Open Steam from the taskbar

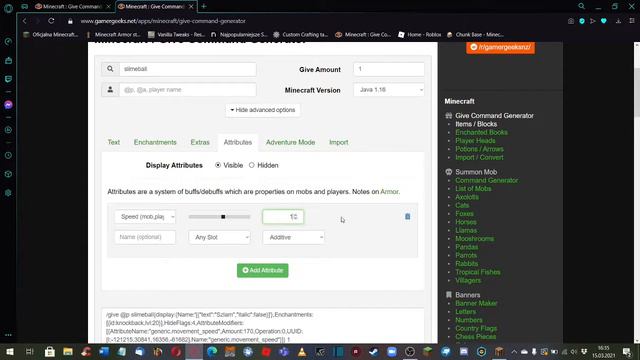[373, 351]
